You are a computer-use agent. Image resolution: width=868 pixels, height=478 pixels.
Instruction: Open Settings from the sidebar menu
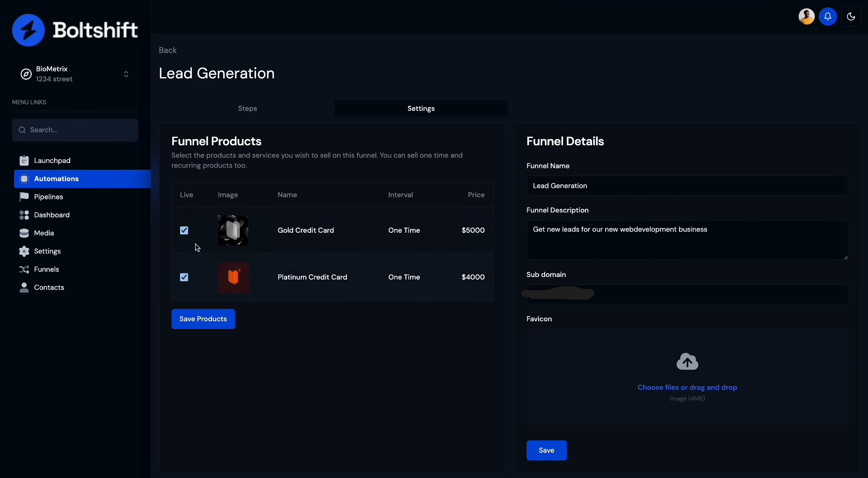coord(47,251)
